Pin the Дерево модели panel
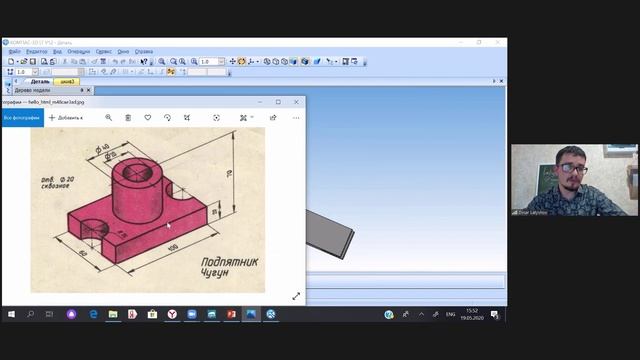 point(82,90)
